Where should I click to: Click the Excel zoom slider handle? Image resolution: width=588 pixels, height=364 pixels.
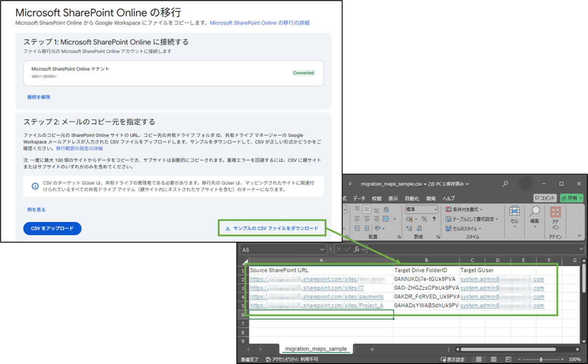click(541, 359)
